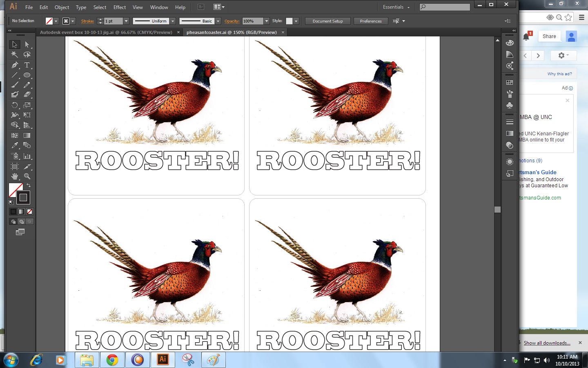
Task: Select the Eyedropper tool
Action: 15,145
